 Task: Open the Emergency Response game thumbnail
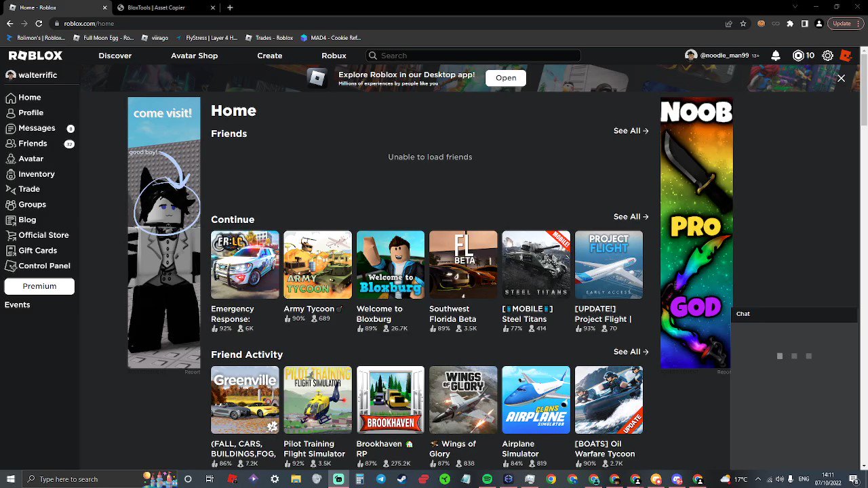245,265
